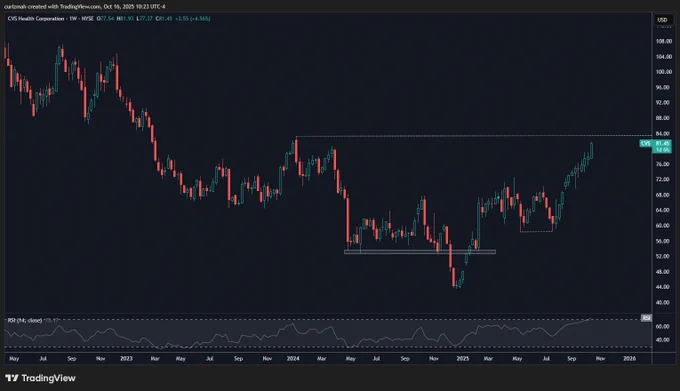Viewport: 680px width, 391px height.
Task: Click the 2026 label on time axis
Action: [x=629, y=358]
